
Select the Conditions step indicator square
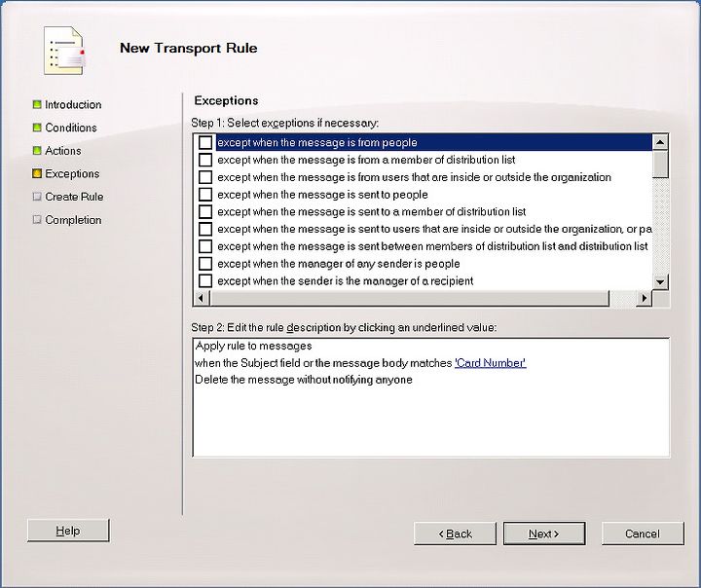[37, 128]
